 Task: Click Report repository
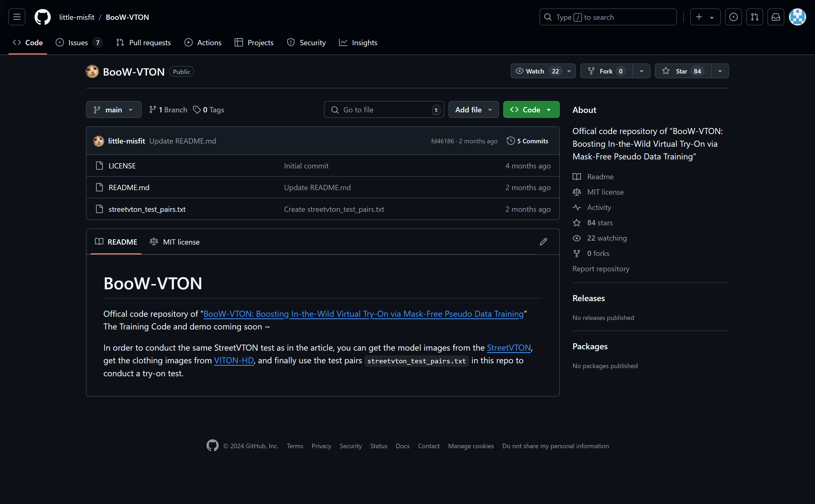601,269
